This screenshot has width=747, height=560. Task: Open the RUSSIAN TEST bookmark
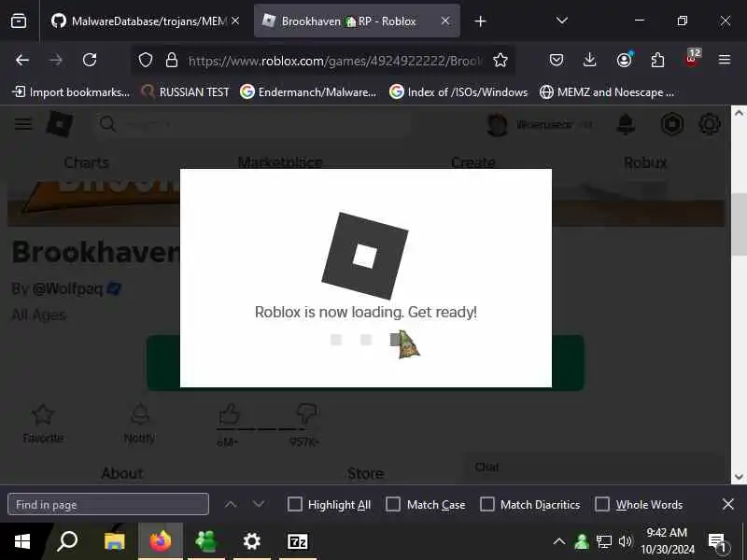(185, 91)
